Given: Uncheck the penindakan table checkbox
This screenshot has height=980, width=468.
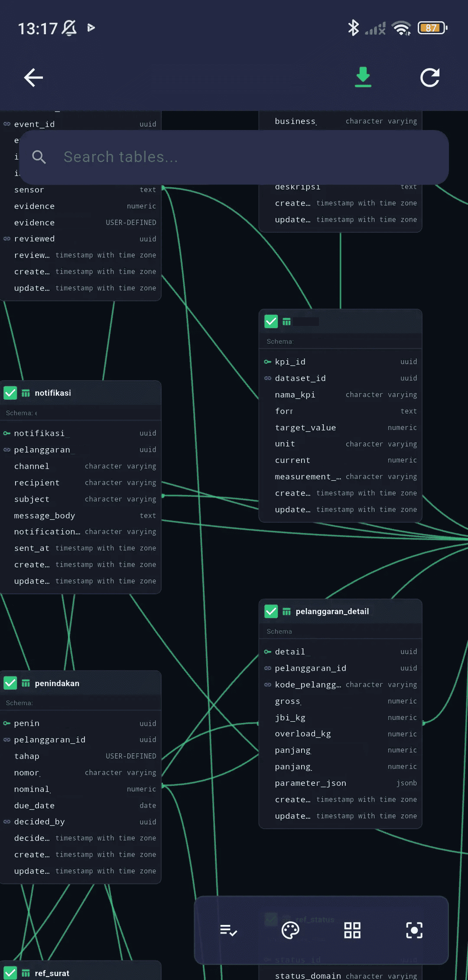Looking at the screenshot, I should pyautogui.click(x=10, y=684).
